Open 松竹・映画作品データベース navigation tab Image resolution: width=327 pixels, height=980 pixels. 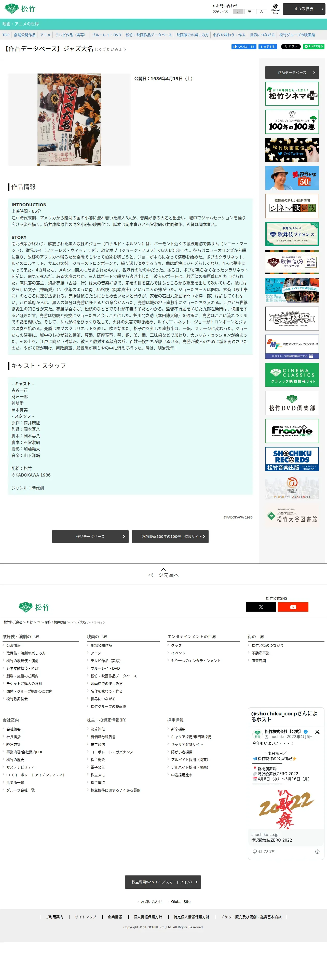point(149,35)
